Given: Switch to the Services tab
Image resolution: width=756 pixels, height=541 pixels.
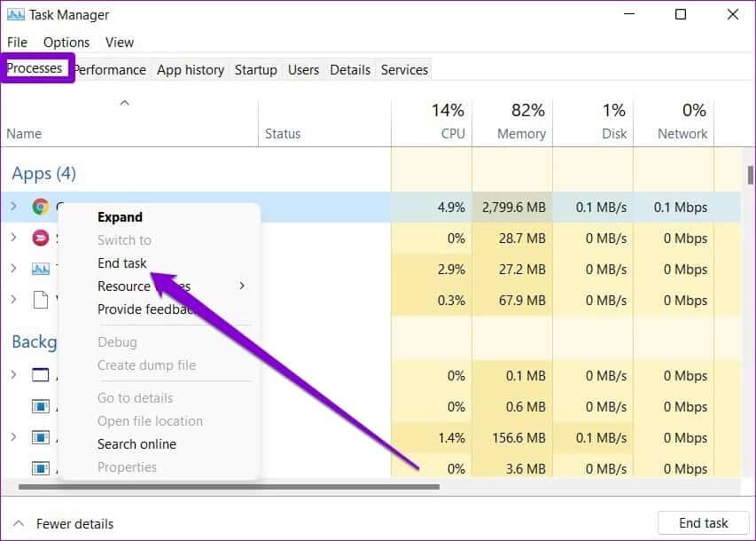Looking at the screenshot, I should click(404, 70).
